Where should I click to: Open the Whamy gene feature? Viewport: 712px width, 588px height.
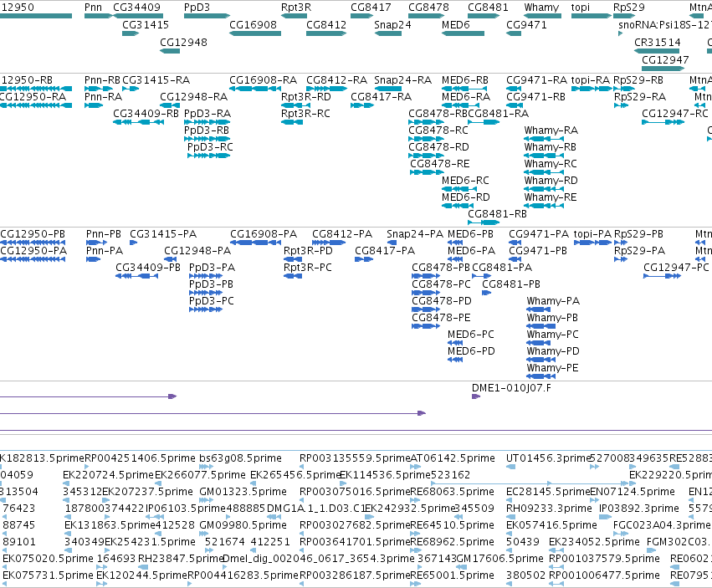coord(543,16)
